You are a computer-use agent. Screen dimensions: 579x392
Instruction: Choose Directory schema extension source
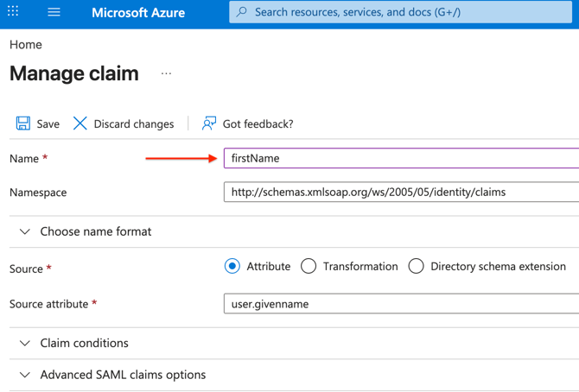pyautogui.click(x=416, y=266)
